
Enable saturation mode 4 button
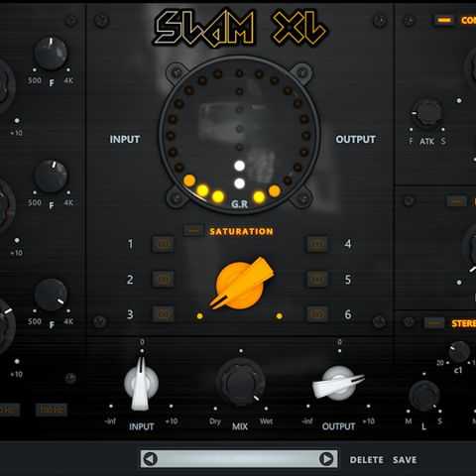pyautogui.click(x=317, y=244)
